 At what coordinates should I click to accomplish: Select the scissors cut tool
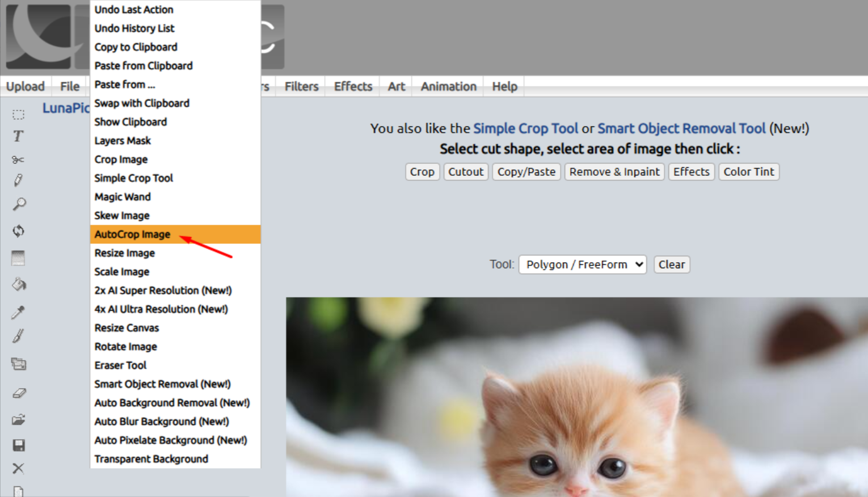coord(18,159)
